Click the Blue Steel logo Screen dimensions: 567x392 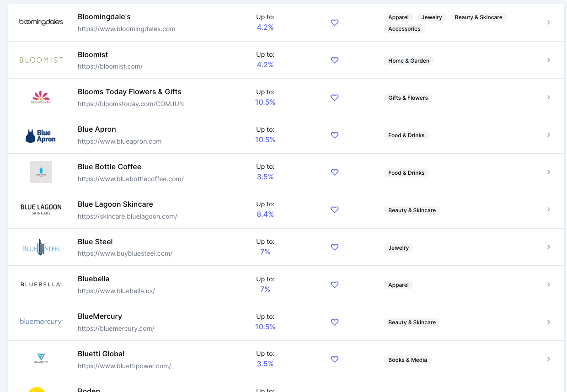pyautogui.click(x=42, y=247)
